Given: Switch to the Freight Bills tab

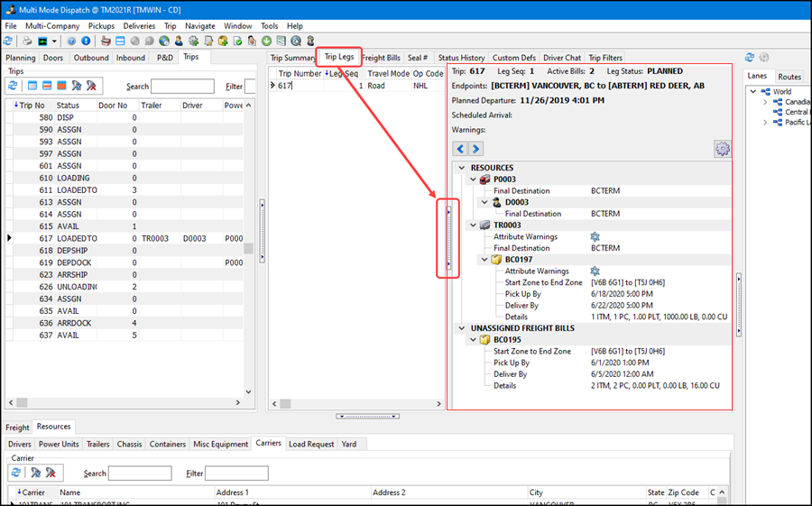Looking at the screenshot, I should tap(383, 58).
